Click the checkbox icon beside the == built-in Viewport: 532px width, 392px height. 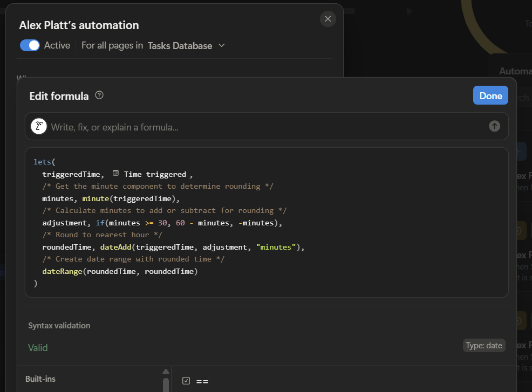tap(186, 380)
